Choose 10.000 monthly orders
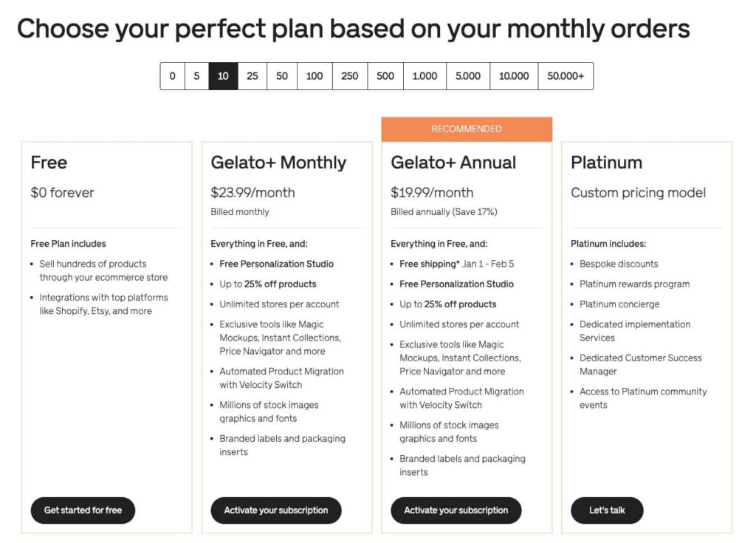This screenshot has width=756, height=543. (513, 75)
